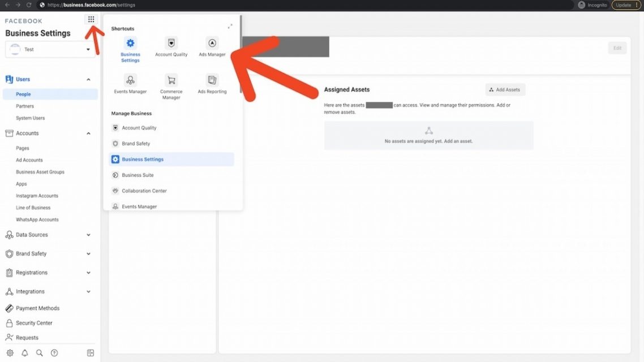This screenshot has height=362, width=644.
Task: Click the Registrations clipboard icon
Action: click(x=9, y=273)
